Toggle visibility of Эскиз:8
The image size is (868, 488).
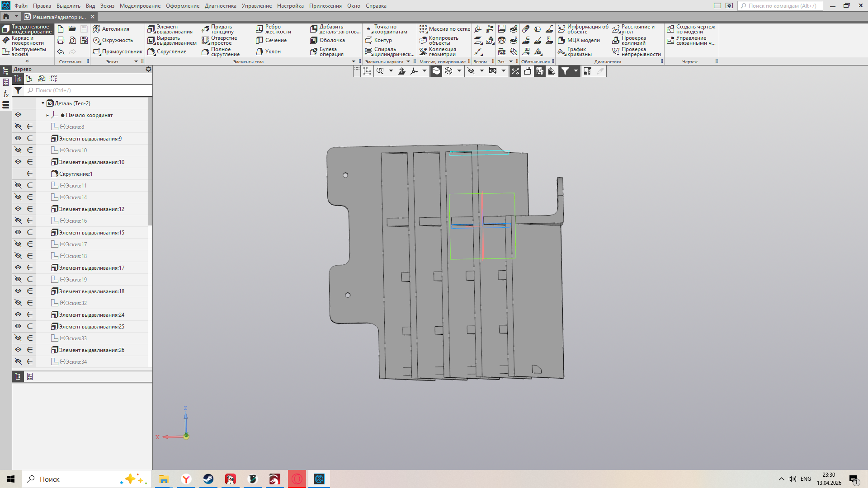(18, 127)
